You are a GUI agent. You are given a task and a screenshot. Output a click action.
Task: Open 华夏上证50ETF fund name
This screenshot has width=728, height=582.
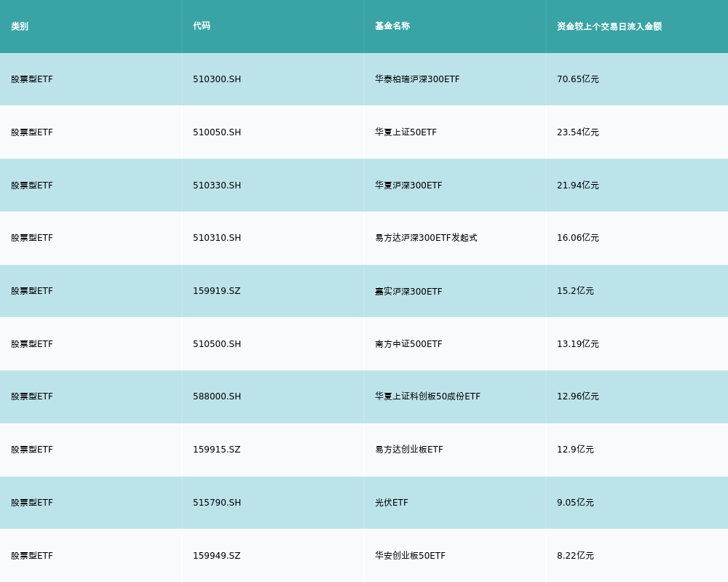(x=405, y=132)
